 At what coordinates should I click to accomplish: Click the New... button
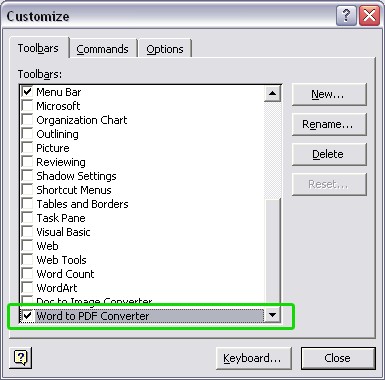point(329,94)
